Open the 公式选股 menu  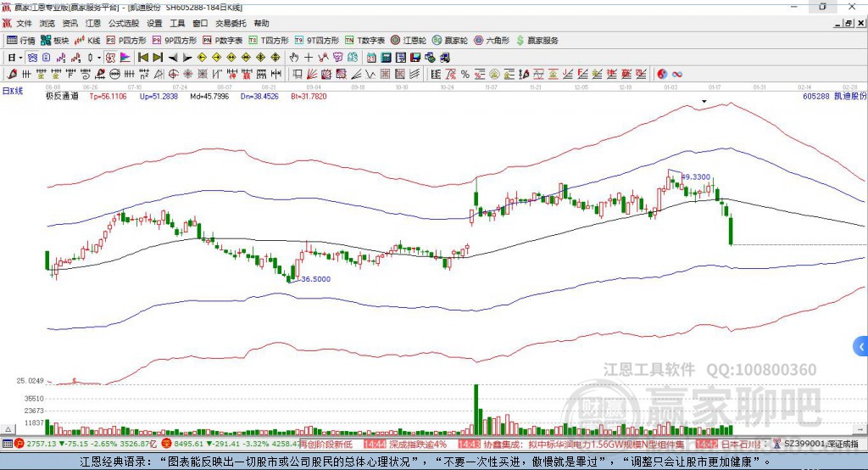coord(124,23)
